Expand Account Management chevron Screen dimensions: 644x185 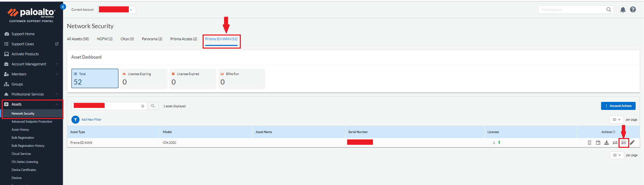(57, 64)
